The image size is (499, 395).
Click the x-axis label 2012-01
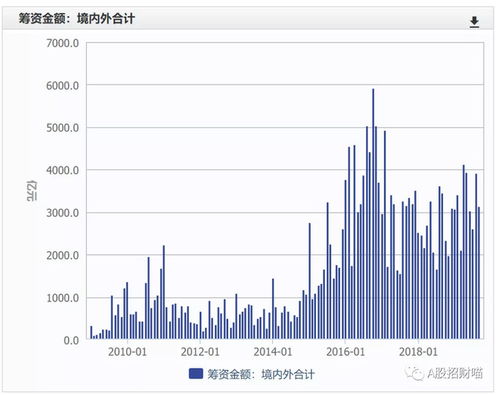[200, 352]
